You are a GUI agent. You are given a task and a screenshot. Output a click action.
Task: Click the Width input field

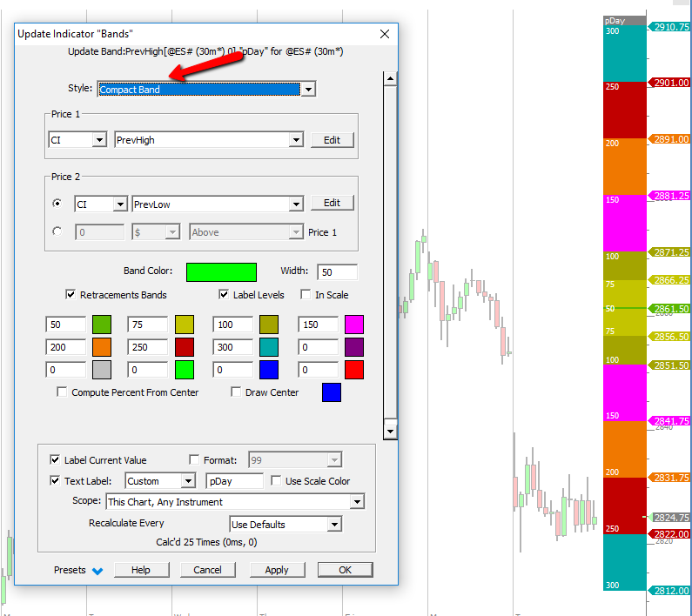coord(337,272)
